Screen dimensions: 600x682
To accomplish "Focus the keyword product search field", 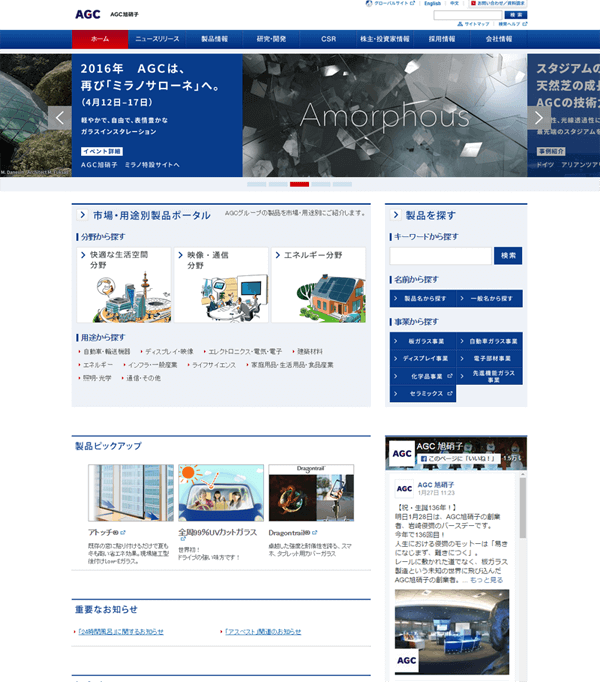I will pos(440,256).
